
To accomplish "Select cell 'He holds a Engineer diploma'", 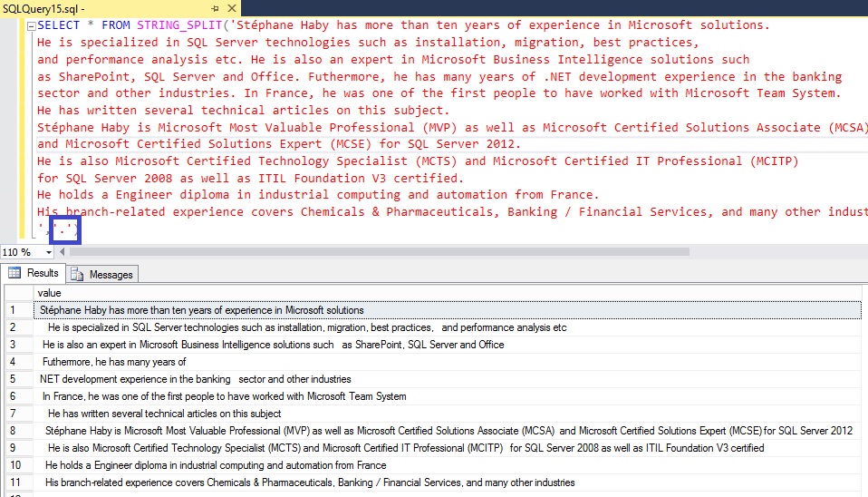I will pyautogui.click(x=448, y=465).
